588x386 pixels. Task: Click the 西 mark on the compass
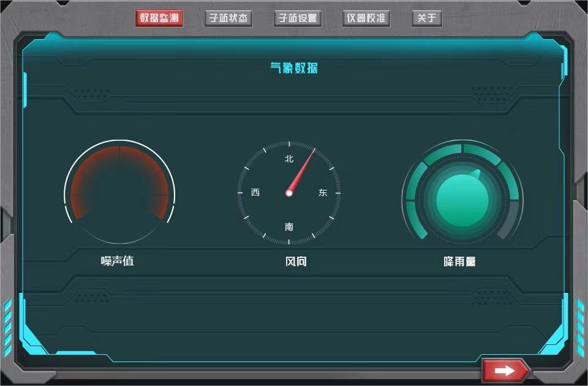pos(255,192)
